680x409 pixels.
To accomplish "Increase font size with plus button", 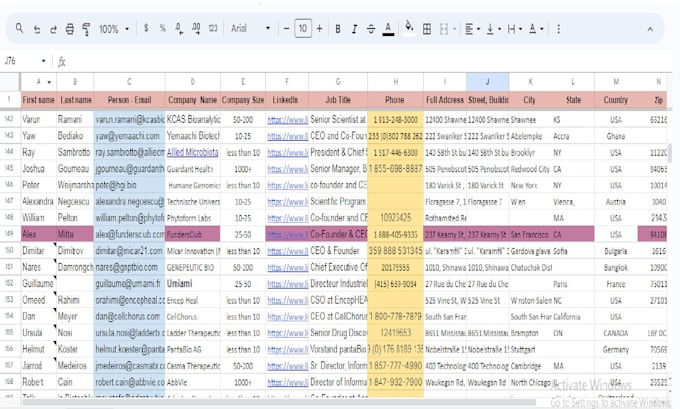I will 319,29.
